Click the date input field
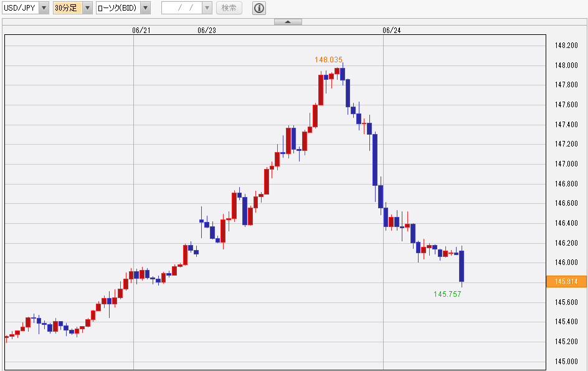 pos(183,8)
